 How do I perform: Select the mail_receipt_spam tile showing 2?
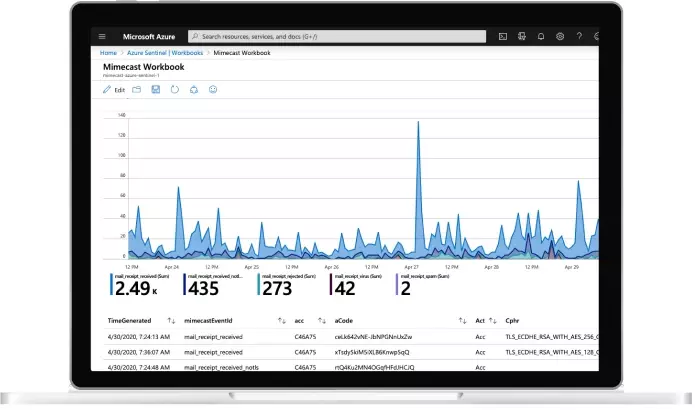[x=422, y=285]
